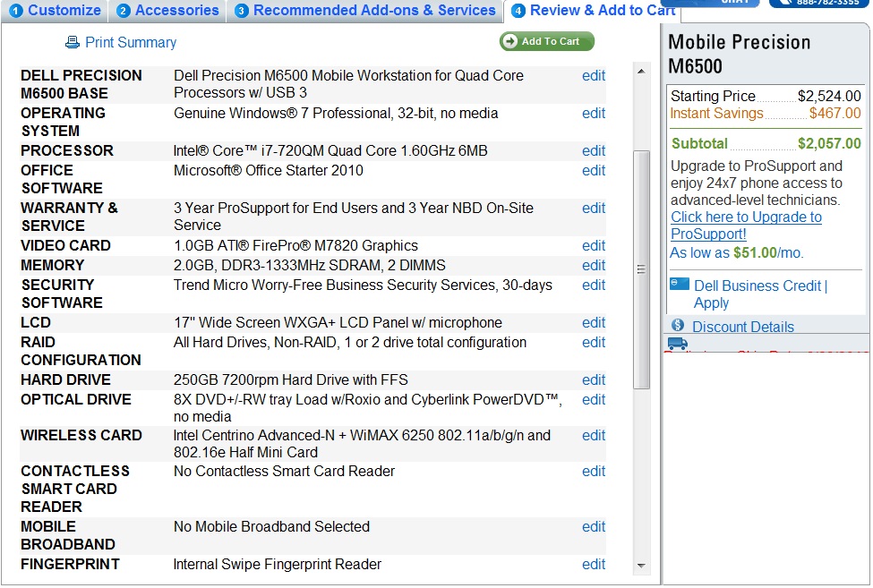The width and height of the screenshot is (873, 588).
Task: Select the 1.0GB ATI FirePro M7820 text
Action: 295,246
